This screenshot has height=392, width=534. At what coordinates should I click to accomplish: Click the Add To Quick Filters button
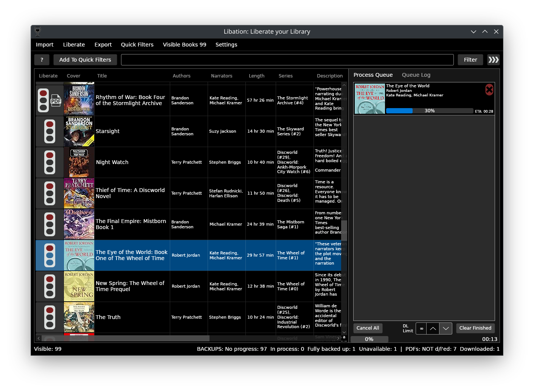pyautogui.click(x=85, y=60)
